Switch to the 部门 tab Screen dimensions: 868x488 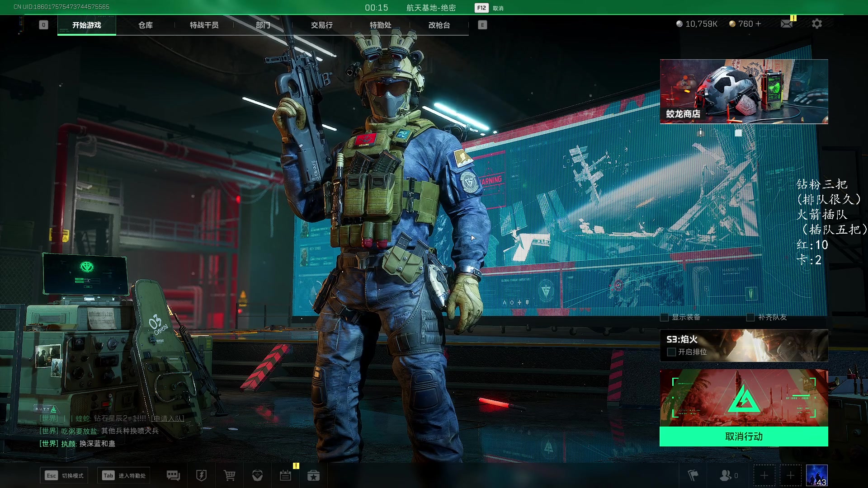click(x=263, y=25)
